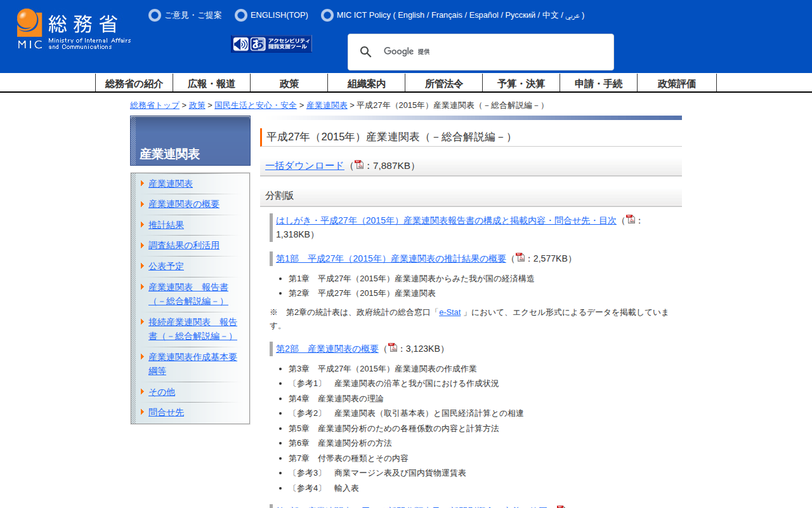Click PDF icon beside 一括ダウンロード
Viewport: 812px width, 508px height.
[x=359, y=165]
